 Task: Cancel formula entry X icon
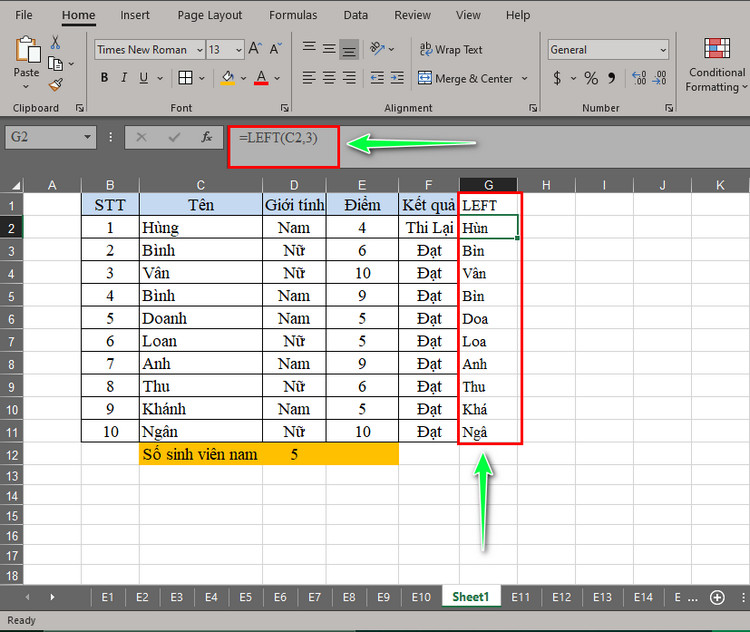(x=141, y=137)
